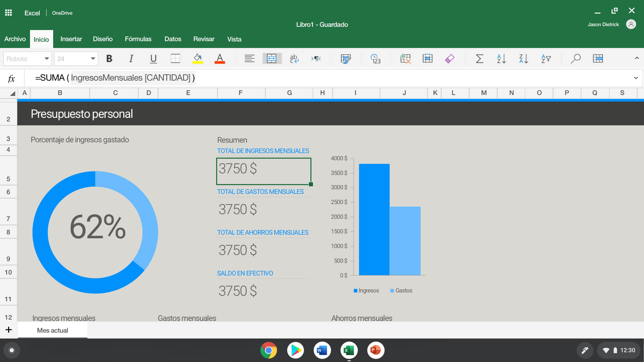This screenshot has height=362, width=644.
Task: Click the Presupuesto personal title
Action: click(82, 114)
